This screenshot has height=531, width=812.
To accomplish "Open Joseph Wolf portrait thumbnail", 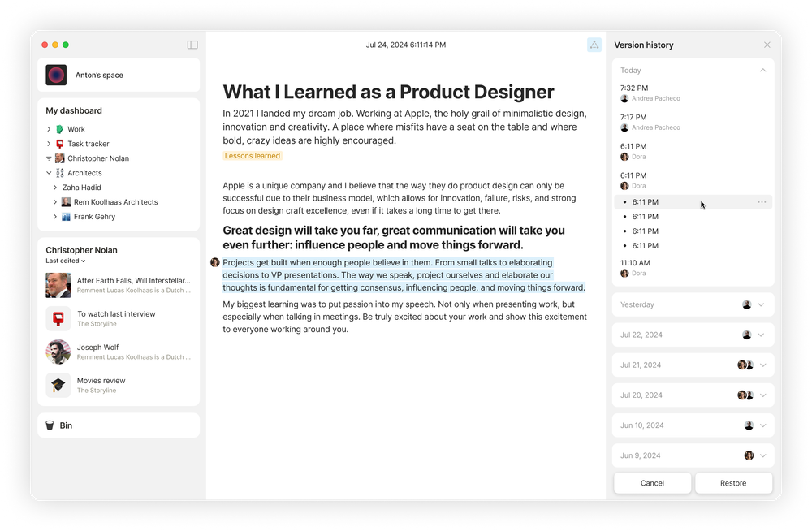I will [58, 352].
